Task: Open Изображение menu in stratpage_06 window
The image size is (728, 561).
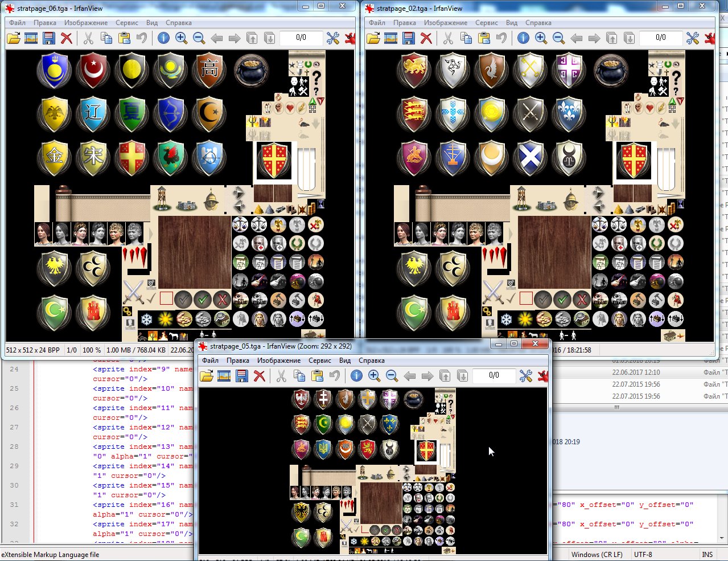Action: point(86,23)
